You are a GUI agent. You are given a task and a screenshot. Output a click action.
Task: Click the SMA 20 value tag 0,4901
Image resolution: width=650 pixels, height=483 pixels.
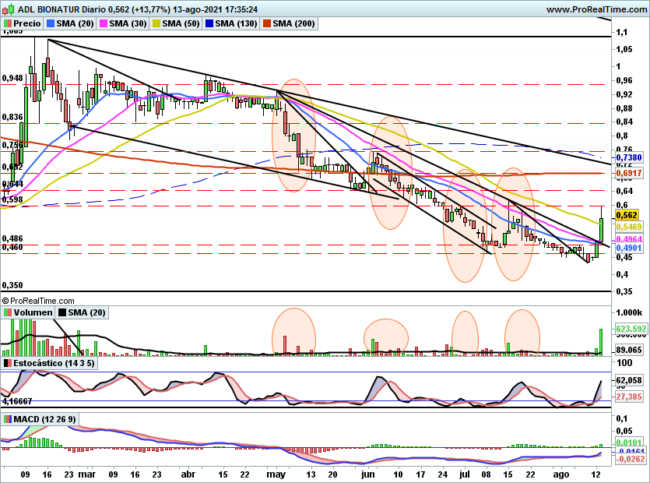[629, 248]
